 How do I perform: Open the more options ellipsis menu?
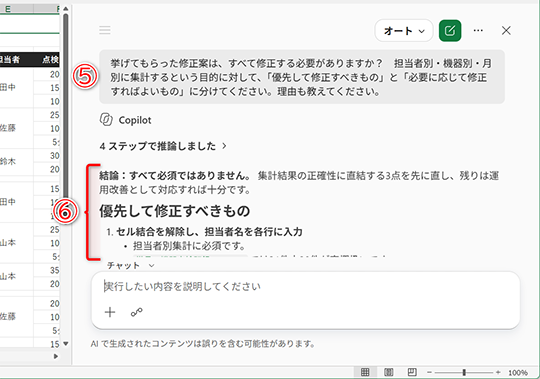(x=478, y=31)
